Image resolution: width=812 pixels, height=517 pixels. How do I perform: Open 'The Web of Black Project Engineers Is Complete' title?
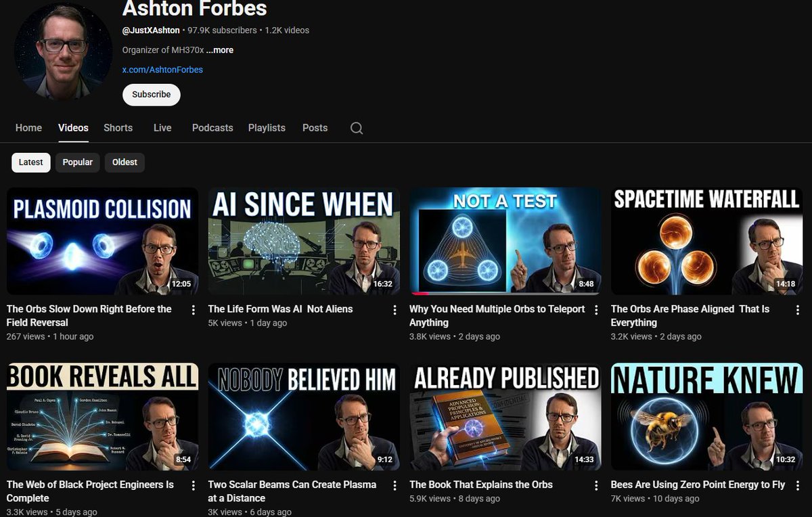tap(90, 492)
